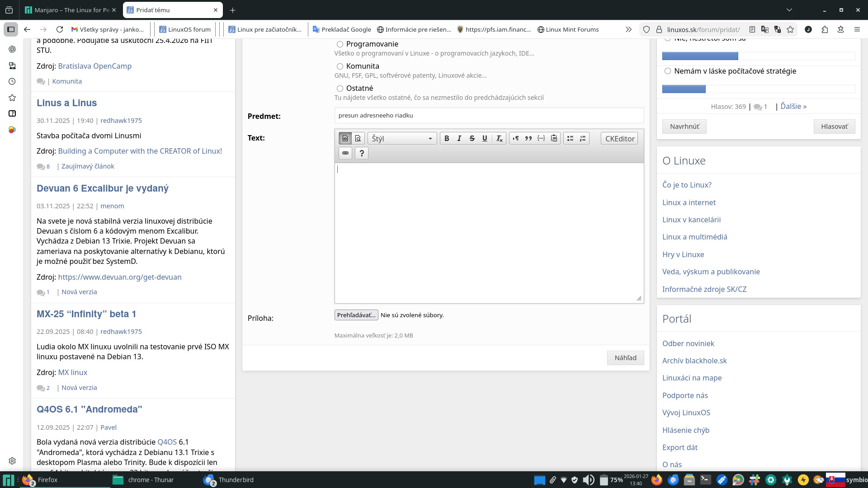Click the insert link chain icon

(x=345, y=153)
